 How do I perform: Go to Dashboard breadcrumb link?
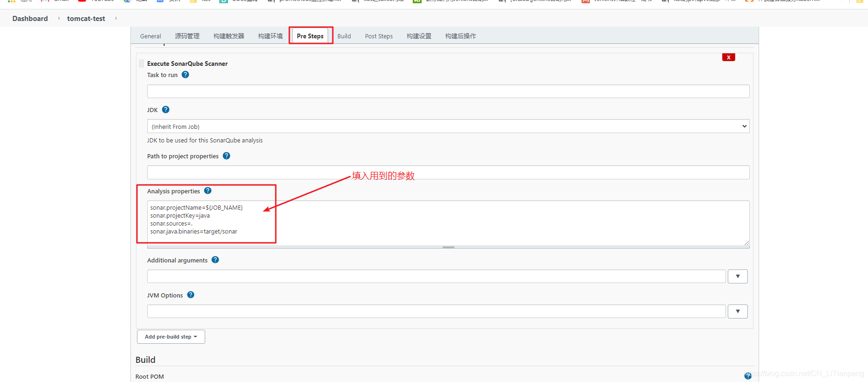point(30,19)
